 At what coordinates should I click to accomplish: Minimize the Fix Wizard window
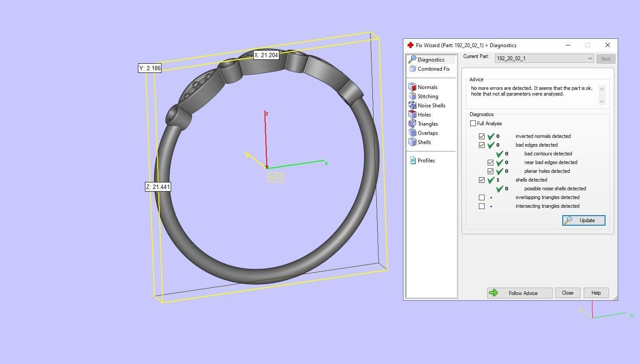coord(568,45)
